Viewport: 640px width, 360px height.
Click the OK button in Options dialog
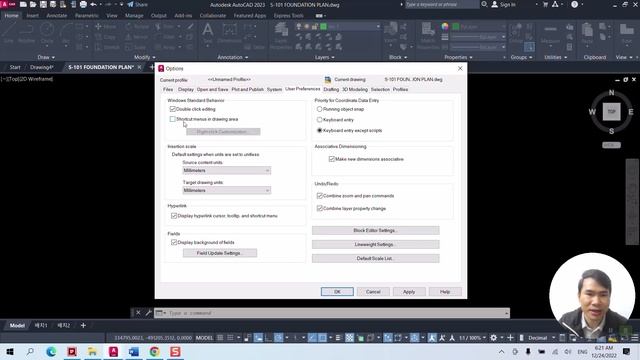point(337,292)
